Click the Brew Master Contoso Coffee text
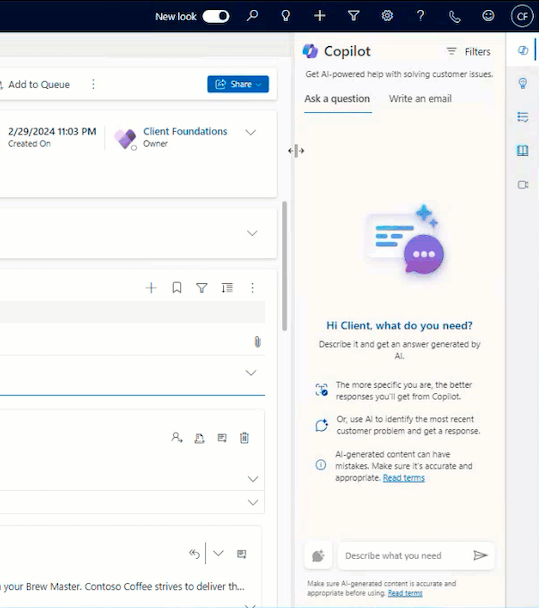This screenshot has width=539, height=608. (123, 586)
